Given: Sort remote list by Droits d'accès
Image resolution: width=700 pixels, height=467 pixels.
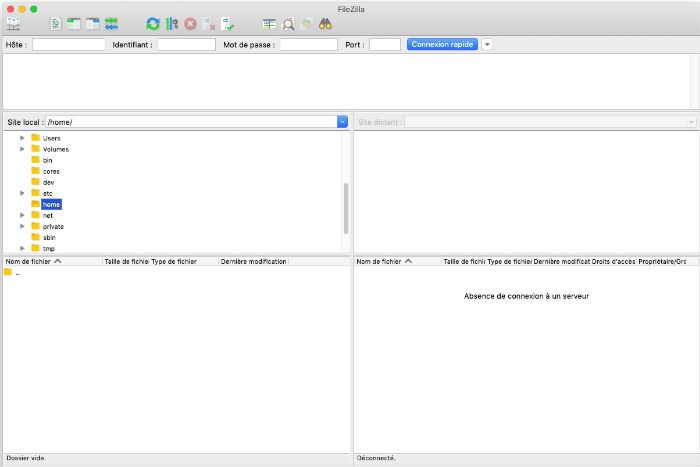Looking at the screenshot, I should tap(613, 261).
